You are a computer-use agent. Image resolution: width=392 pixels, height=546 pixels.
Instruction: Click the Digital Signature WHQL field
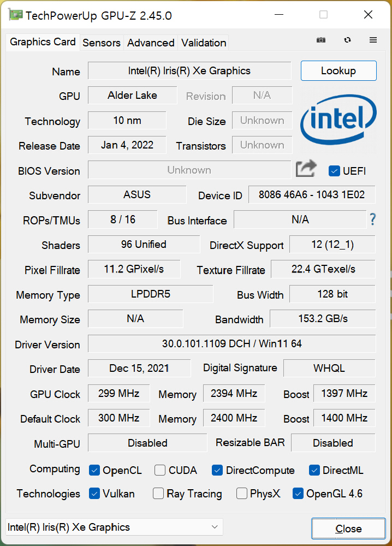tap(329, 368)
